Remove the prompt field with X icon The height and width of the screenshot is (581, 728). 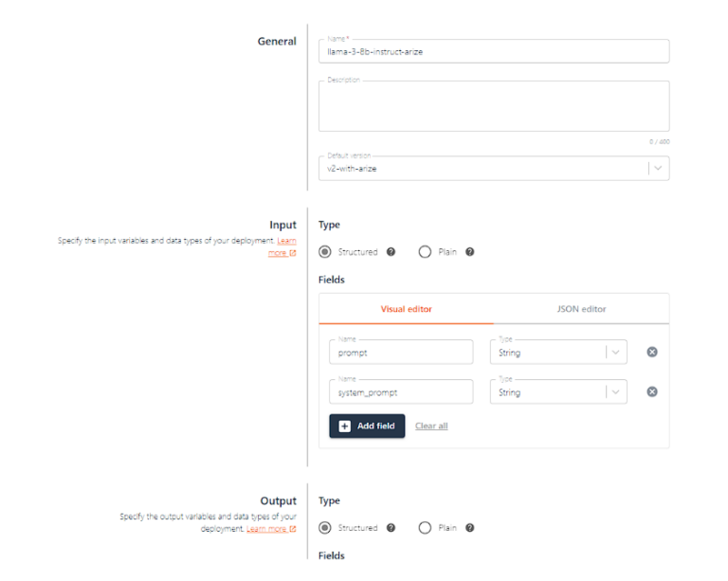pos(652,353)
